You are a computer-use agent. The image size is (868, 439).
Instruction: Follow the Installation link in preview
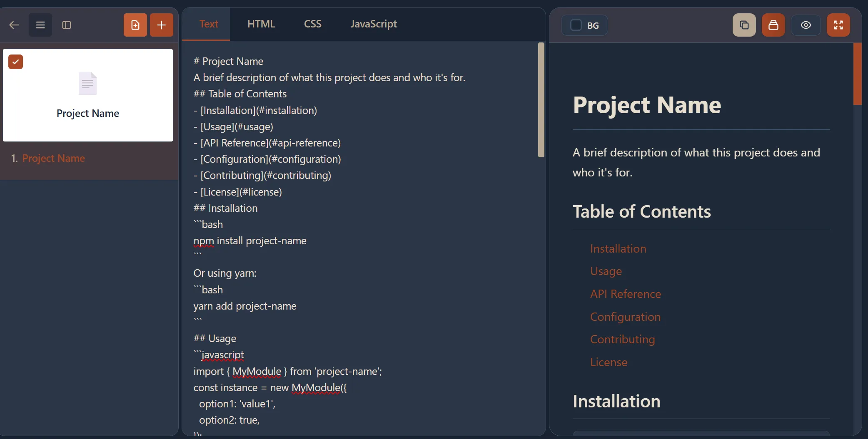pos(618,248)
